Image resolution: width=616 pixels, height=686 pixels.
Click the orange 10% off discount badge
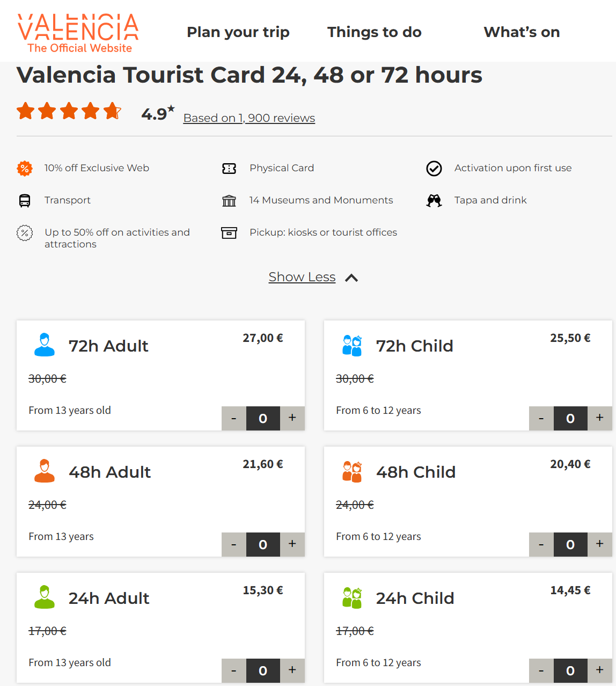(25, 169)
